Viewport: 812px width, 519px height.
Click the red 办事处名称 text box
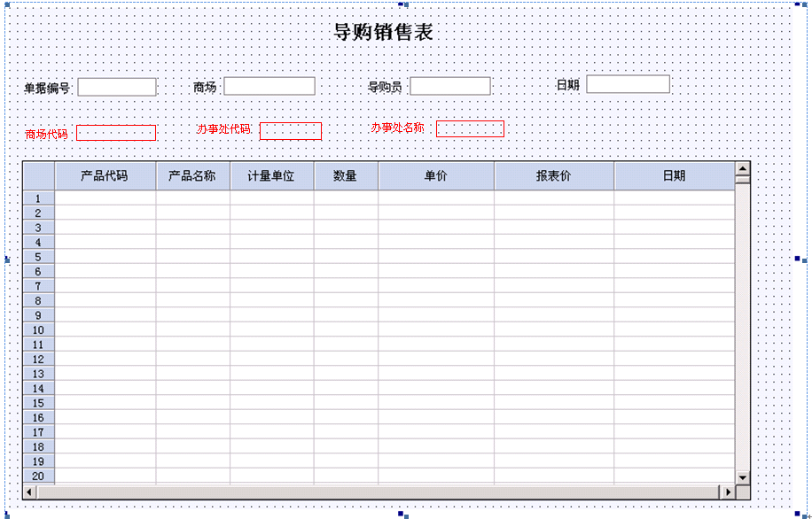coord(470,129)
